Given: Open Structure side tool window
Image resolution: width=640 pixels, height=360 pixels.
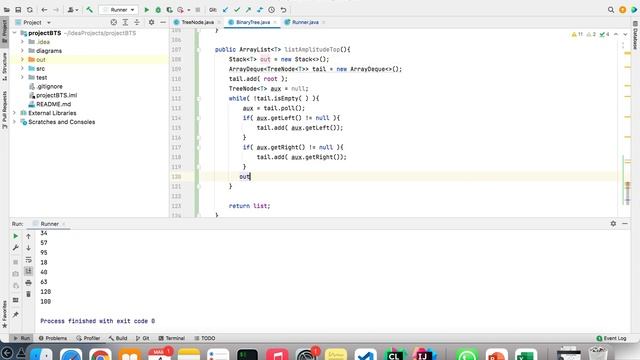Looking at the screenshot, I should [x=4, y=66].
